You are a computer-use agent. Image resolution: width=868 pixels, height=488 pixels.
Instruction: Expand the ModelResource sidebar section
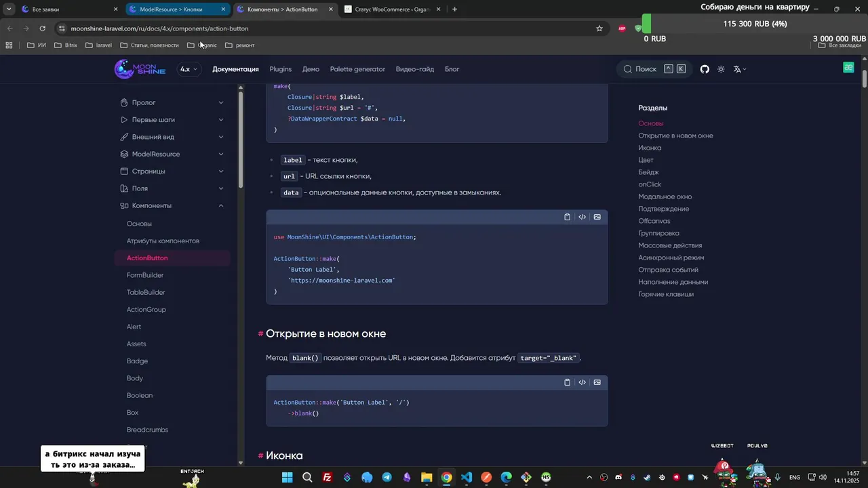coord(172,154)
